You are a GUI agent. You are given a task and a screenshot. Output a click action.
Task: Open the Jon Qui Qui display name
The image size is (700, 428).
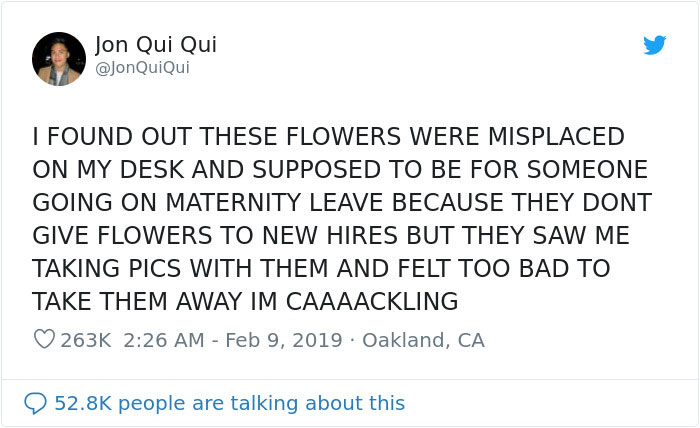tap(155, 45)
